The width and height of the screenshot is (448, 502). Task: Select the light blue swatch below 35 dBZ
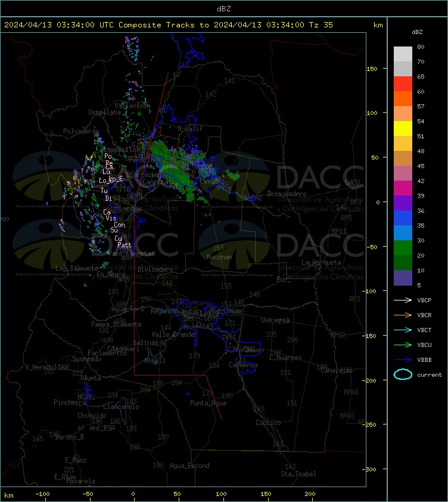tap(403, 233)
